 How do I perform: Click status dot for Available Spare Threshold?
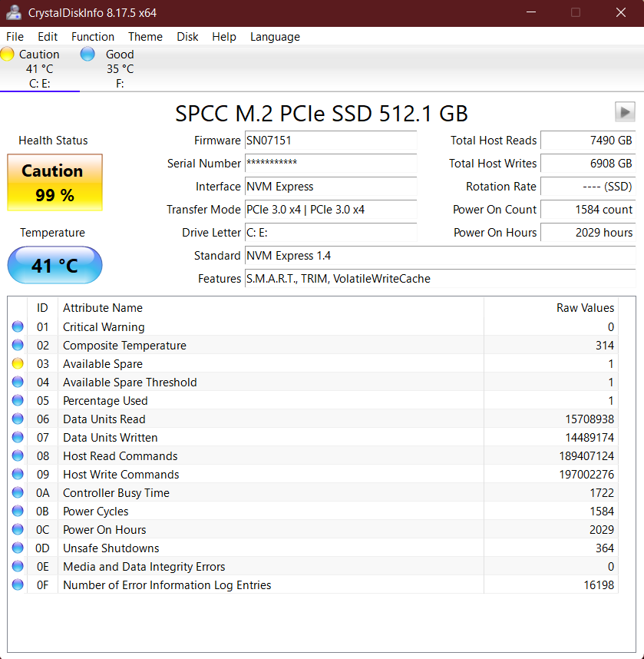coord(18,382)
